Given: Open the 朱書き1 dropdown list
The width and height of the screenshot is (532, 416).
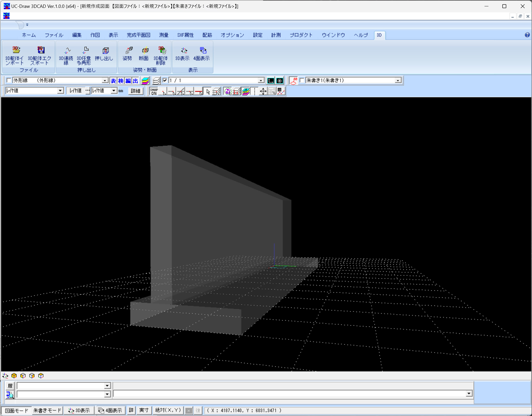Looking at the screenshot, I should (x=398, y=80).
